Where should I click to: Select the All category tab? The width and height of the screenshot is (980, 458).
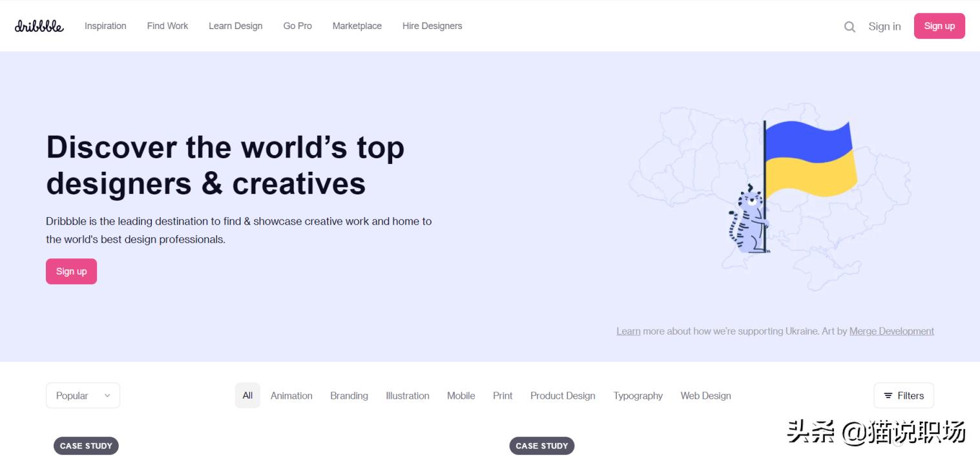(x=247, y=395)
